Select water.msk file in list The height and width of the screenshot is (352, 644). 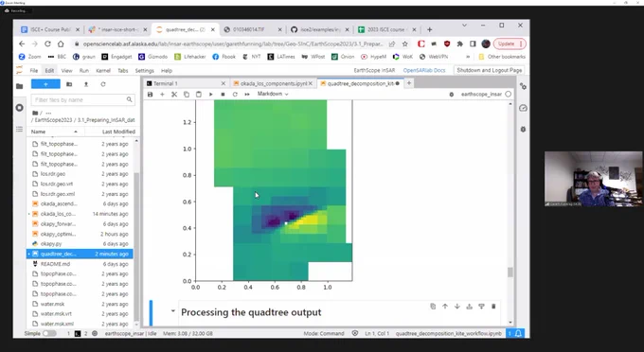coord(80,304)
